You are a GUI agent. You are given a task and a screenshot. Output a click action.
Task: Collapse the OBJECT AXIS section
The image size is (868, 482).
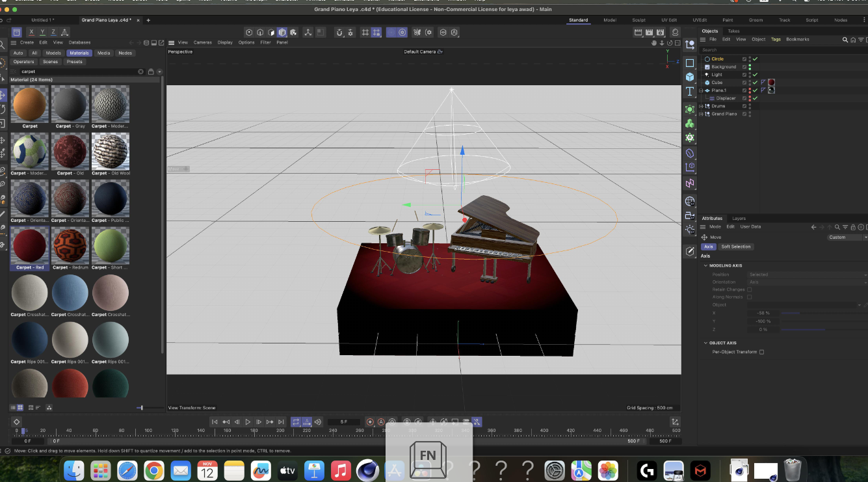(x=705, y=343)
